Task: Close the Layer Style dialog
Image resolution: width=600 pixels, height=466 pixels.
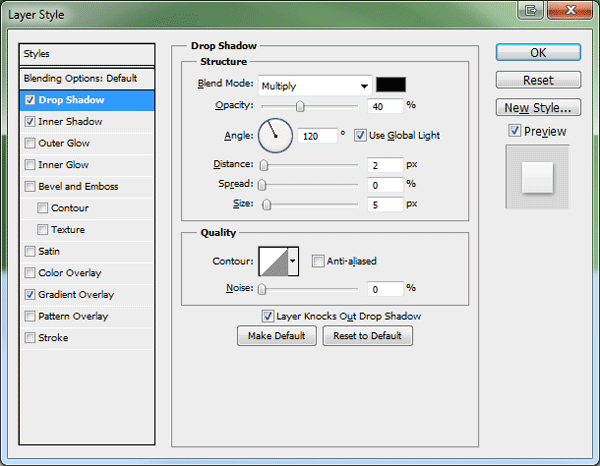Action: point(570,10)
